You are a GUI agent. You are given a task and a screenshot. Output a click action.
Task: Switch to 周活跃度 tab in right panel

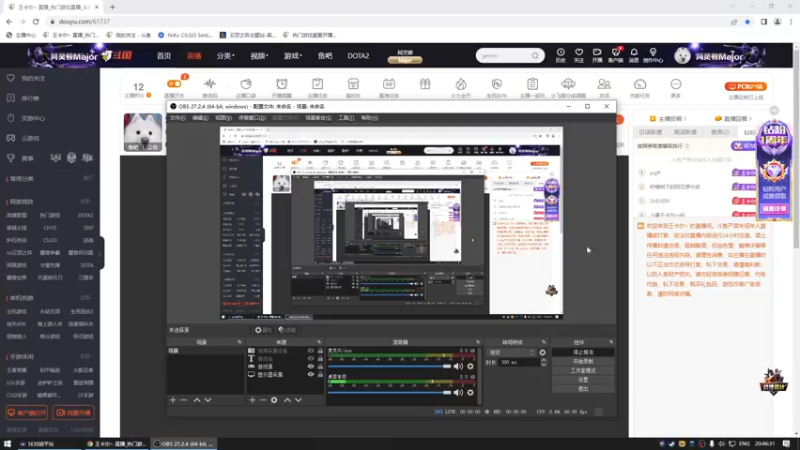click(685, 132)
